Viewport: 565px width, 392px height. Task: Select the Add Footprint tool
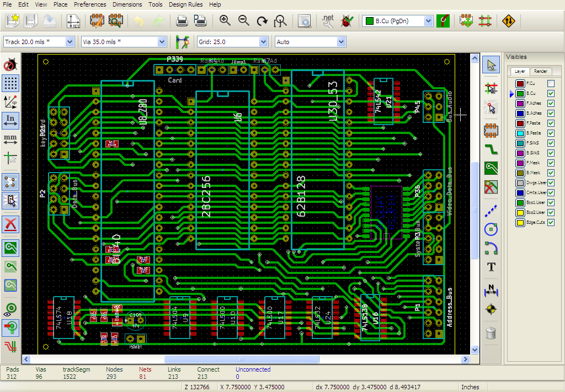pyautogui.click(x=491, y=130)
